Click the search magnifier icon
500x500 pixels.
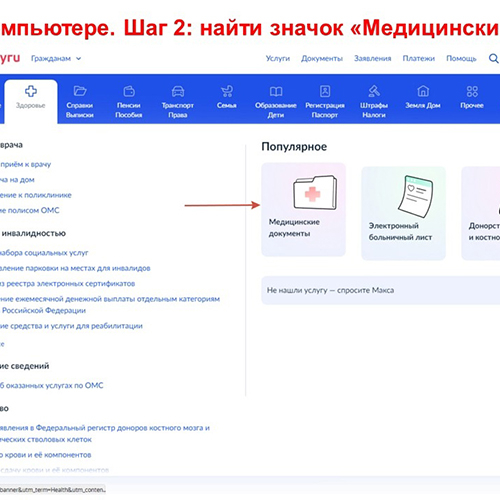click(493, 58)
